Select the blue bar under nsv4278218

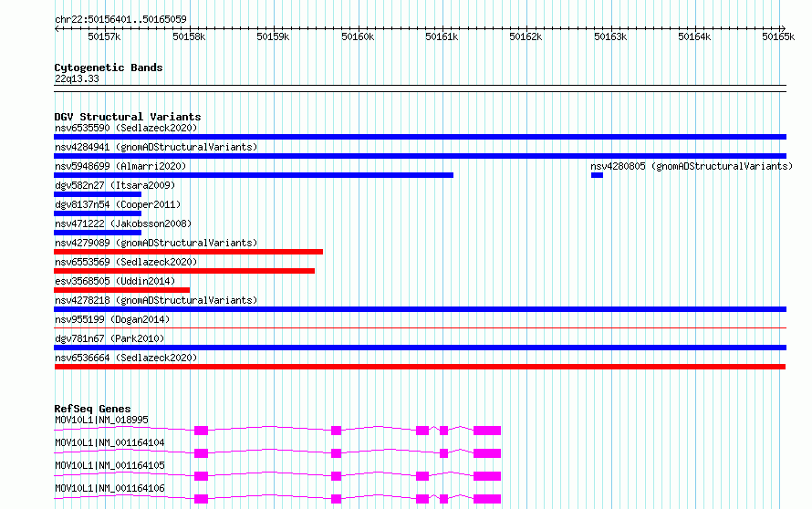pyautogui.click(x=420, y=309)
